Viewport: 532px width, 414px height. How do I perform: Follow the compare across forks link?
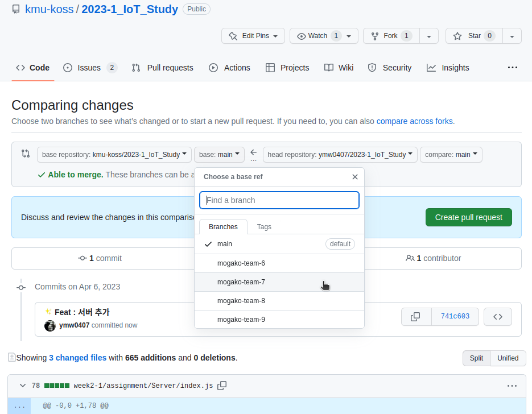pos(415,121)
